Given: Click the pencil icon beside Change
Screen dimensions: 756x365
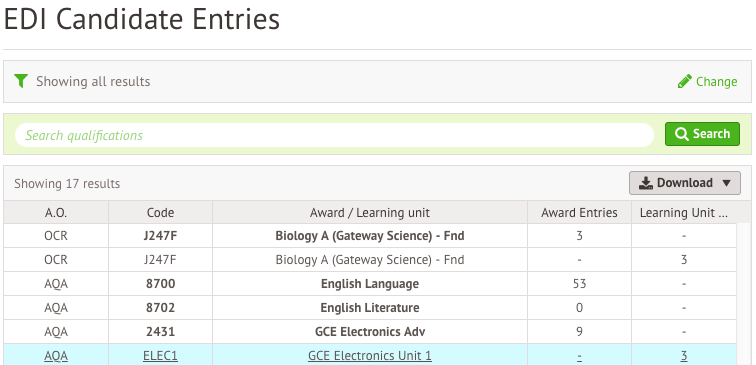Looking at the screenshot, I should tap(684, 81).
